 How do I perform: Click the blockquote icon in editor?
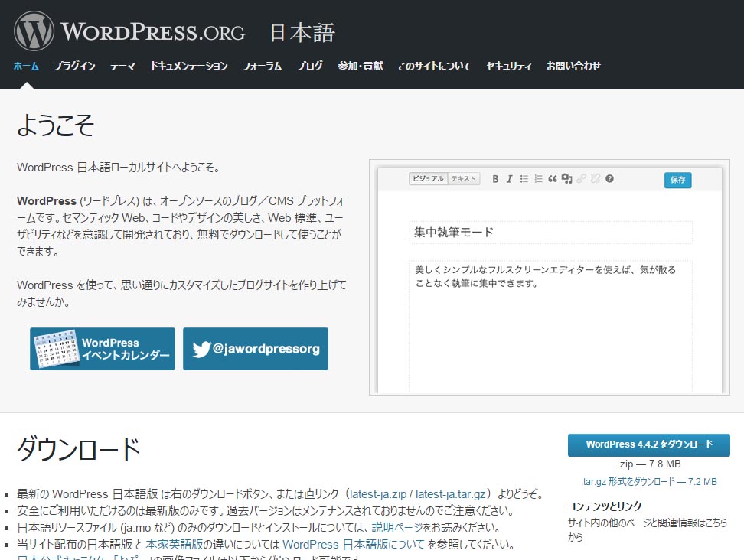(553, 179)
